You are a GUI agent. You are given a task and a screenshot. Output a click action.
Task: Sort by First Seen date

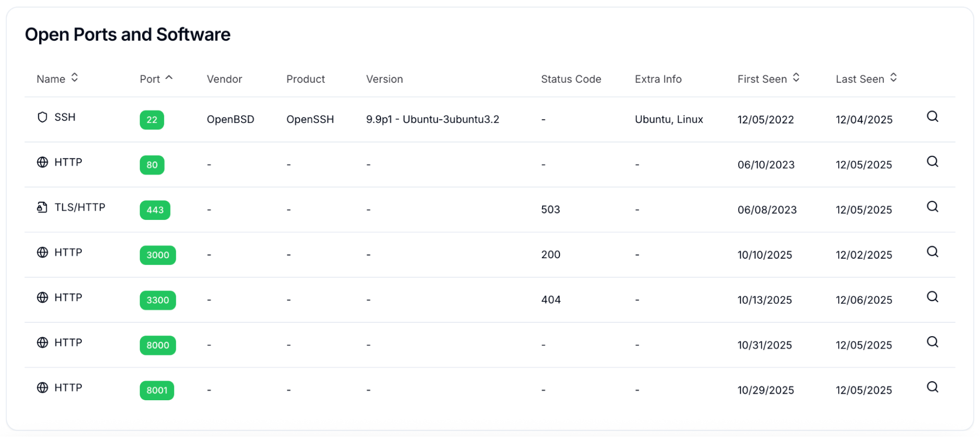click(796, 78)
